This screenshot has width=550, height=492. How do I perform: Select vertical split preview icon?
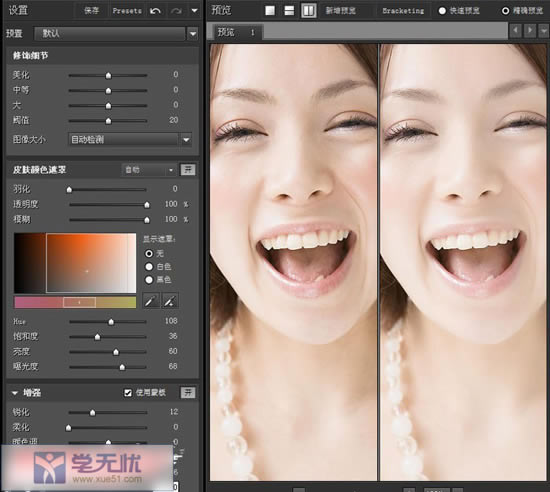pyautogui.click(x=309, y=11)
